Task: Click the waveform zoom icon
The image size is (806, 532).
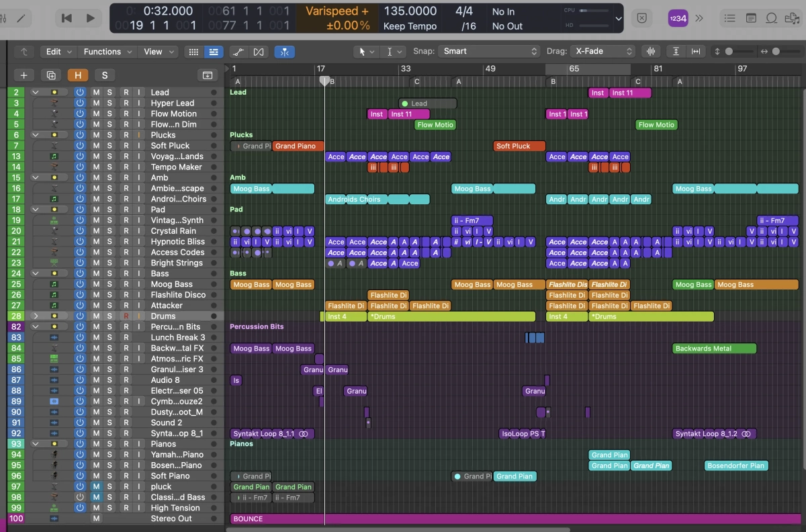Action: click(650, 52)
